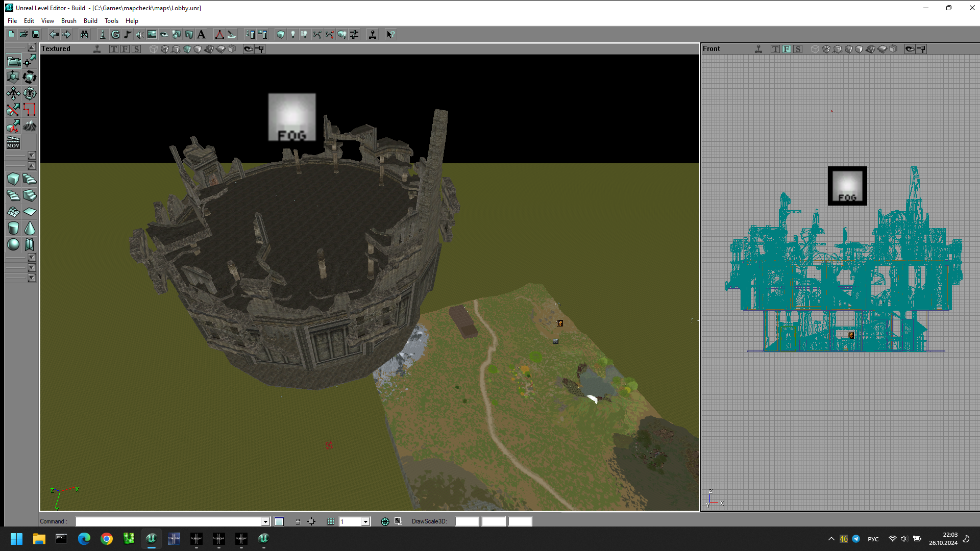
Task: Open the Group browser (G icon)
Action: 115,34
